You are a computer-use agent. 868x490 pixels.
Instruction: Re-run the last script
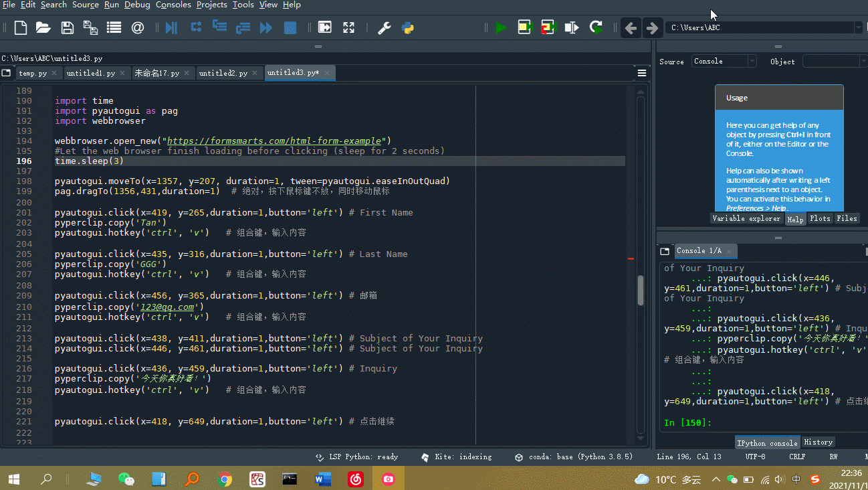[x=596, y=27]
